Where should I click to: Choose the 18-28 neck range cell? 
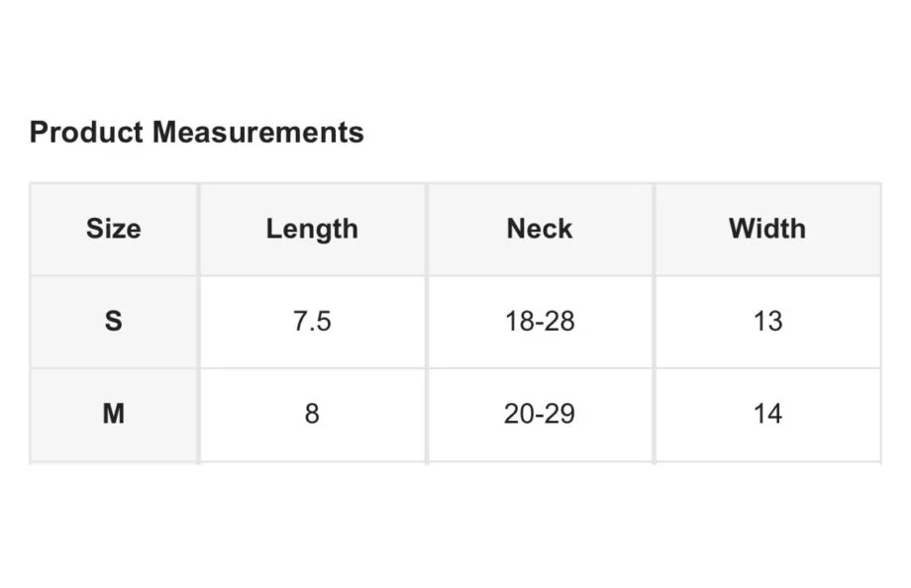[540, 322]
